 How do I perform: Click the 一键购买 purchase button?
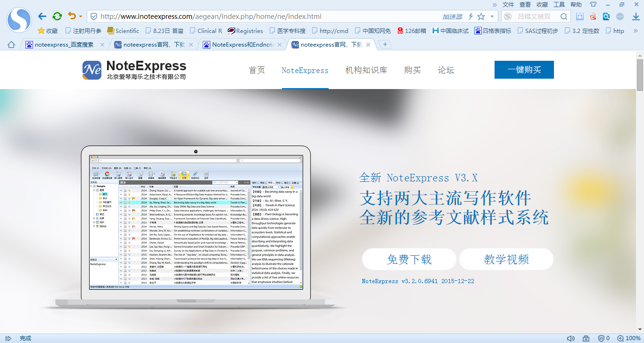pos(524,69)
